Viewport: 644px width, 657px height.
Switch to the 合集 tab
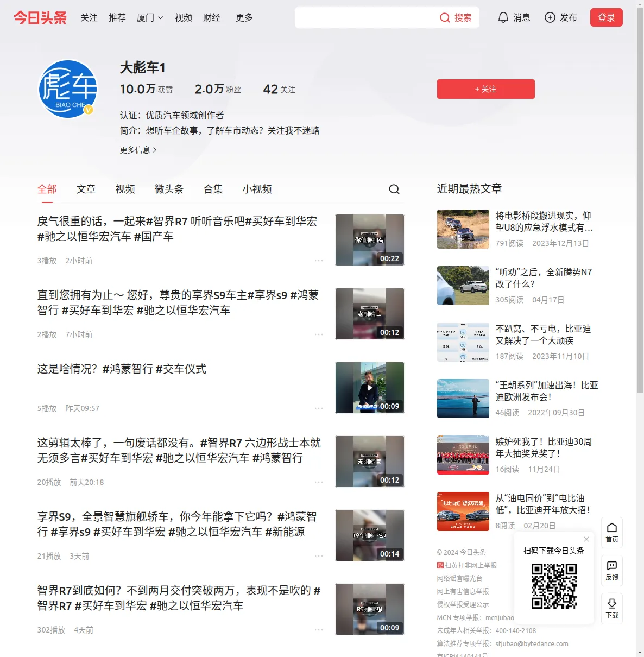click(x=213, y=189)
